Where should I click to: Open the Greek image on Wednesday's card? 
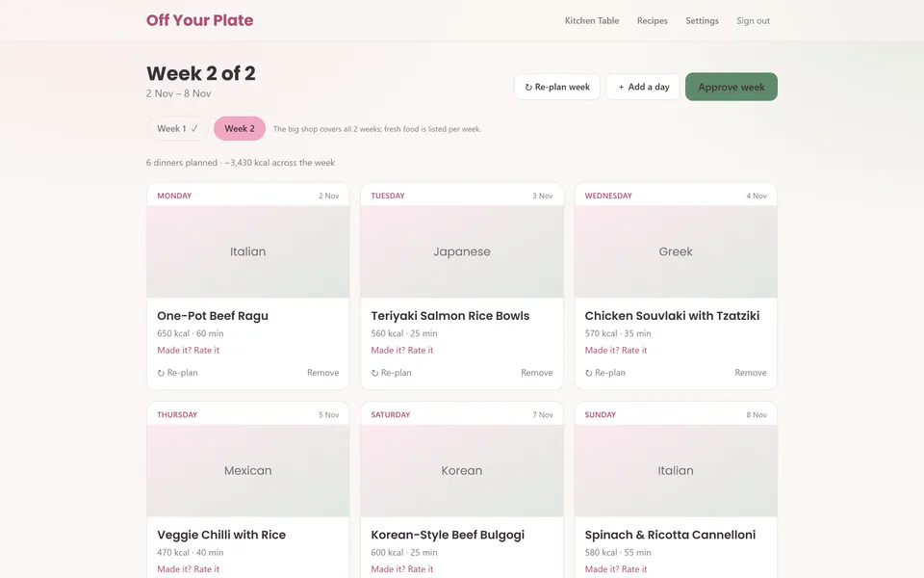pos(676,251)
